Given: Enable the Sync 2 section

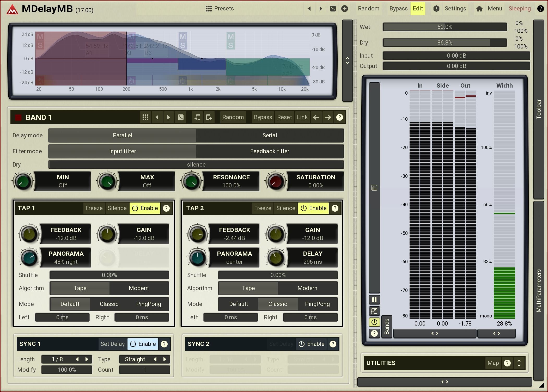Looking at the screenshot, I should 312,344.
